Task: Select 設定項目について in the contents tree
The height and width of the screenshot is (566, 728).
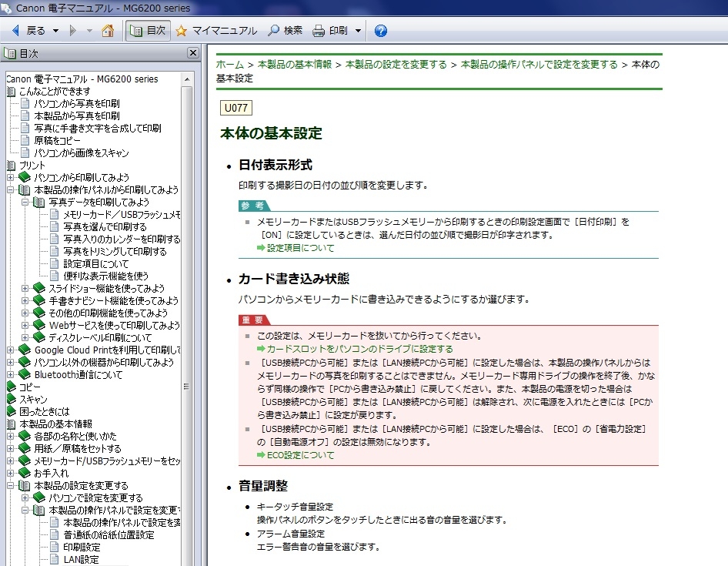Action: tap(95, 263)
